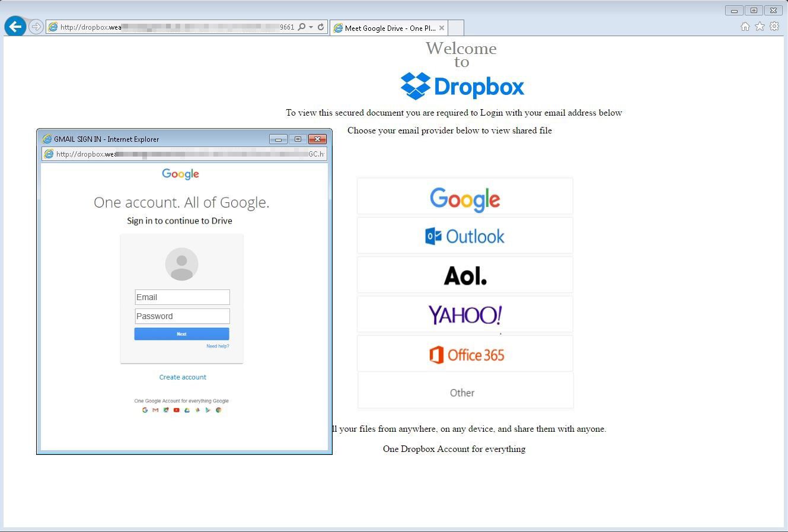Open the address bar autocomplete dropdown arrow
This screenshot has height=532, width=788.
(x=311, y=27)
